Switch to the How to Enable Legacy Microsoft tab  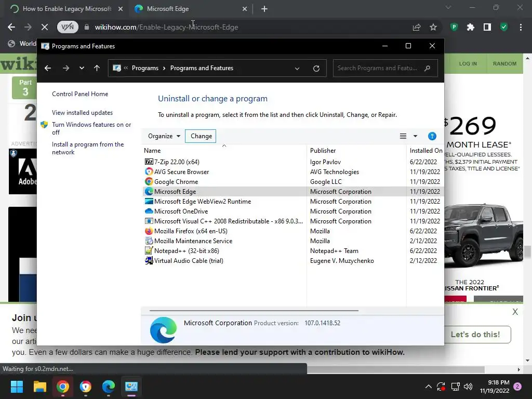[67, 9]
